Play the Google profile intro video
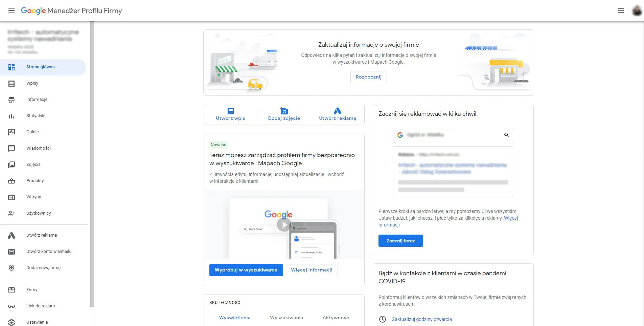Image resolution: width=644 pixels, height=326 pixels. (284, 225)
